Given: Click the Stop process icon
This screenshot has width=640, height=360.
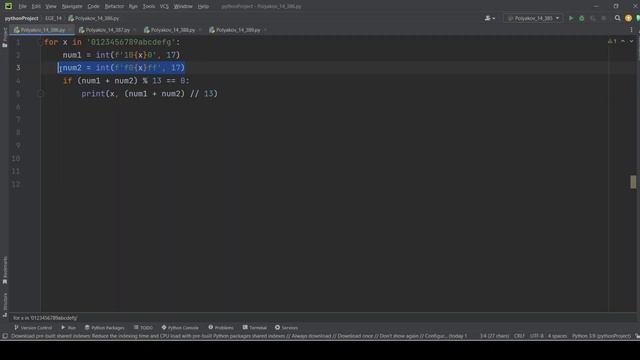Looking at the screenshot, I should 604,18.
